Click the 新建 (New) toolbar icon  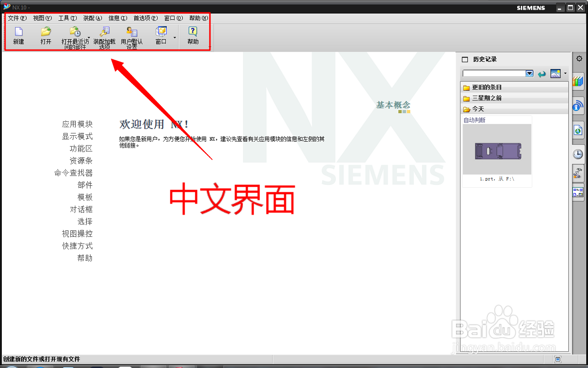tap(18, 32)
